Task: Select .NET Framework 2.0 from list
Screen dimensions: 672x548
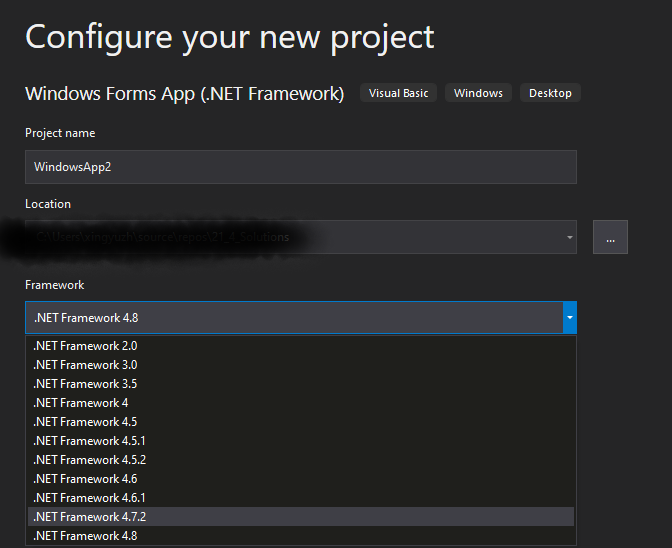Action: (300, 346)
